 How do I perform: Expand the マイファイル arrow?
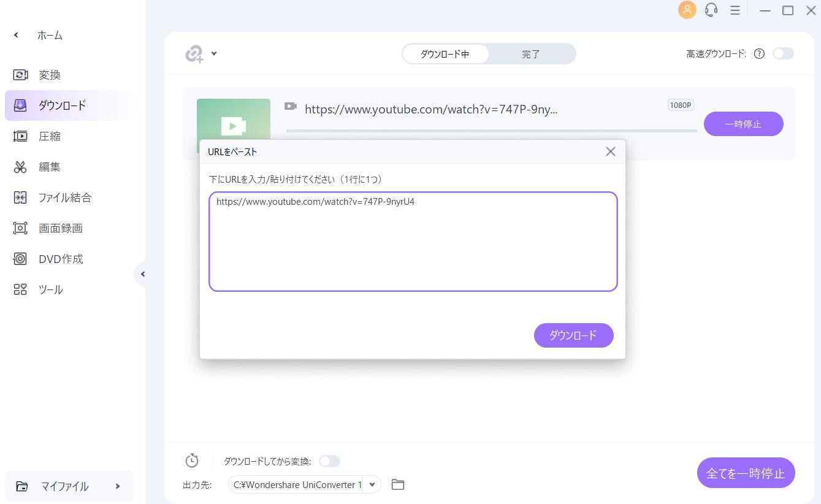click(118, 486)
